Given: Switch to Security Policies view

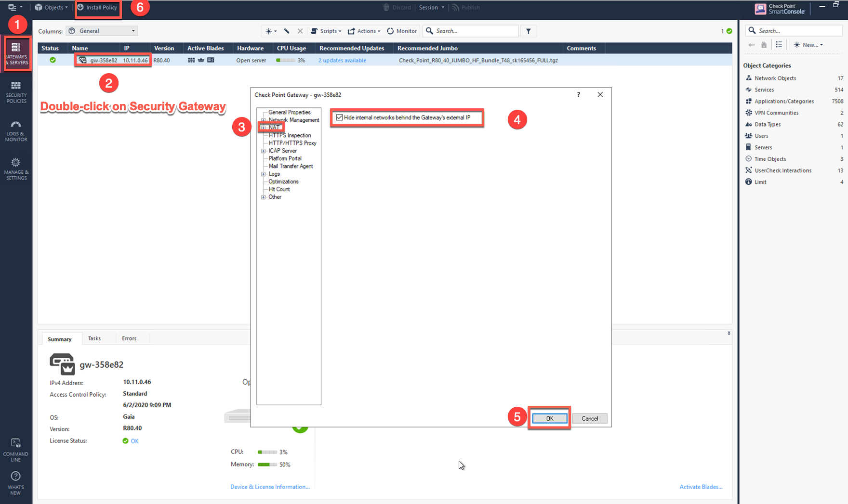Looking at the screenshot, I should (x=16, y=92).
